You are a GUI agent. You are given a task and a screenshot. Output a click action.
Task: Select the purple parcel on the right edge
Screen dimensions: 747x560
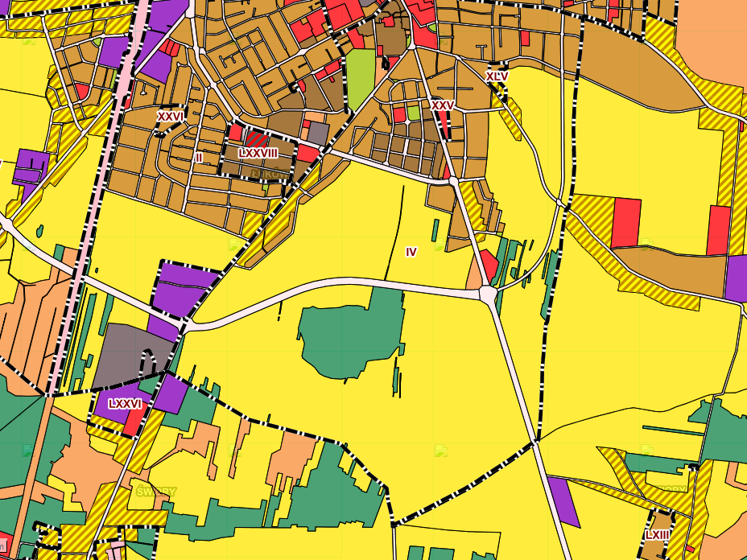(x=736, y=278)
